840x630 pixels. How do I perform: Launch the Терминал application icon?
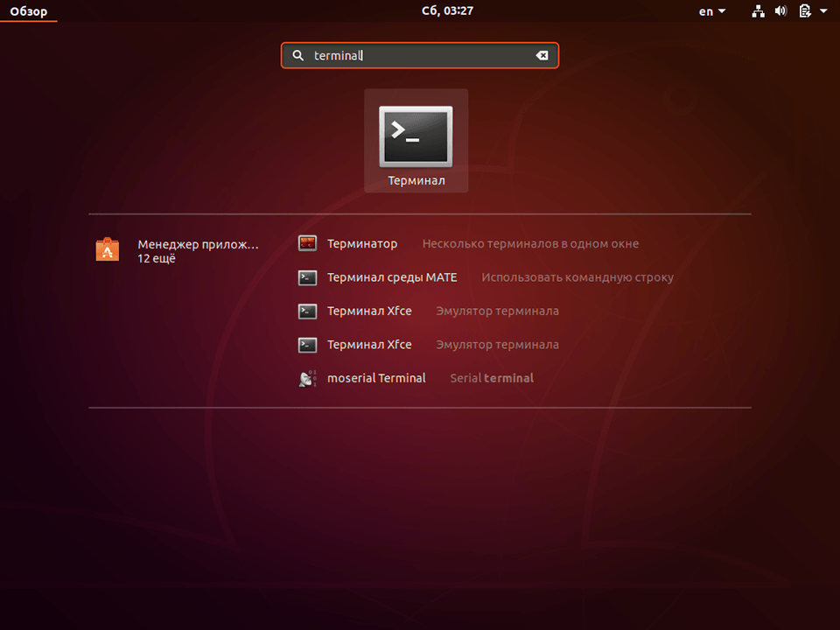click(x=416, y=136)
